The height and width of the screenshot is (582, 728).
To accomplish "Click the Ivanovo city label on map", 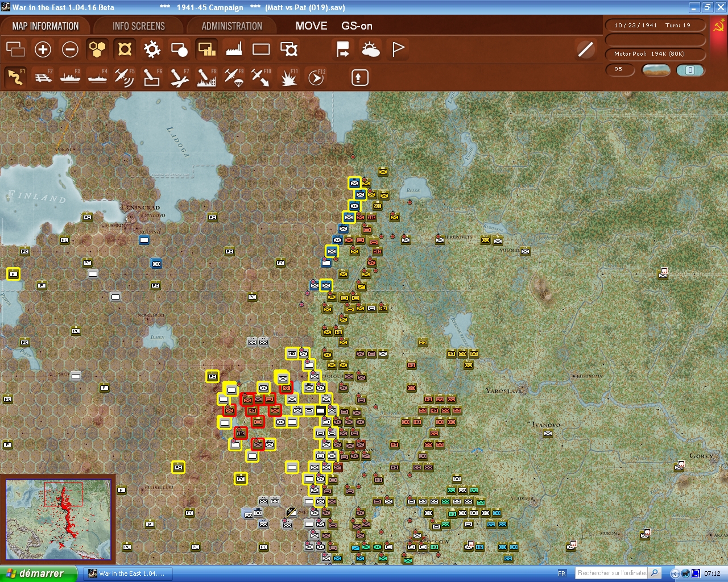I will pos(547,425).
